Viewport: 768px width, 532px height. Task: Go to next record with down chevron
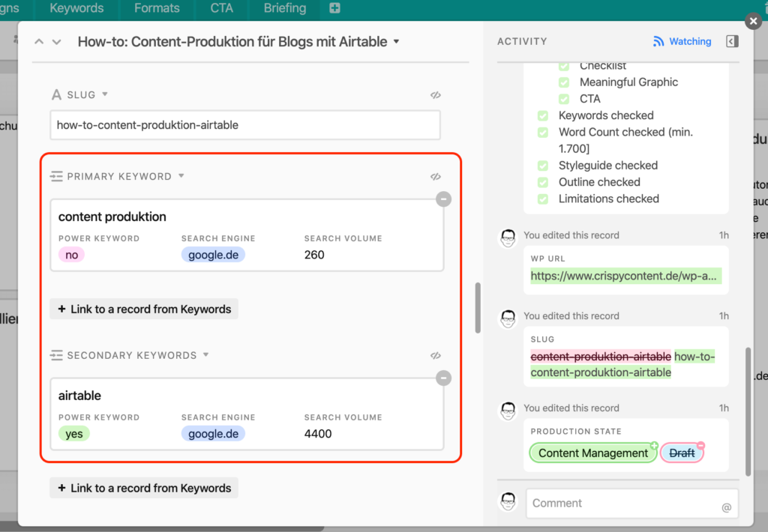pos(57,42)
